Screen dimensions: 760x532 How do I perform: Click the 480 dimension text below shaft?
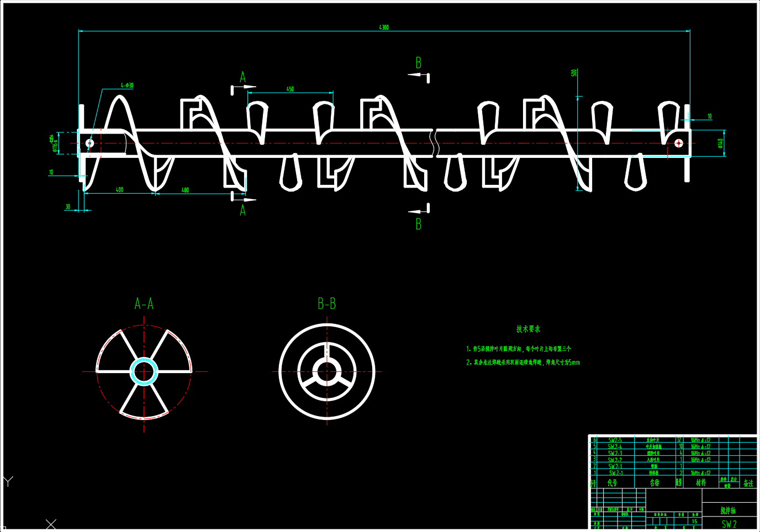coord(185,190)
